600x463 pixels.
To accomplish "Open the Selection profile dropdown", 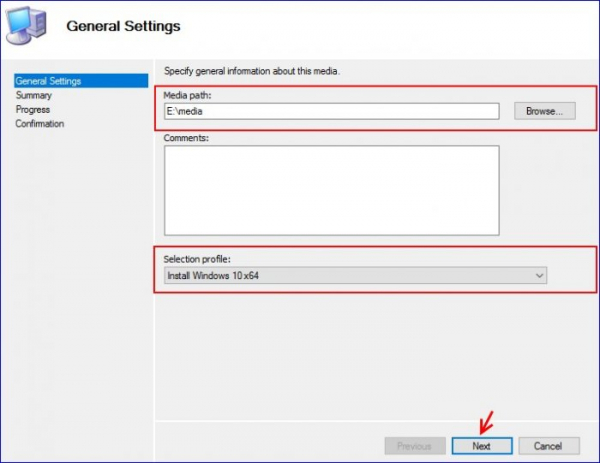I will tap(355, 276).
